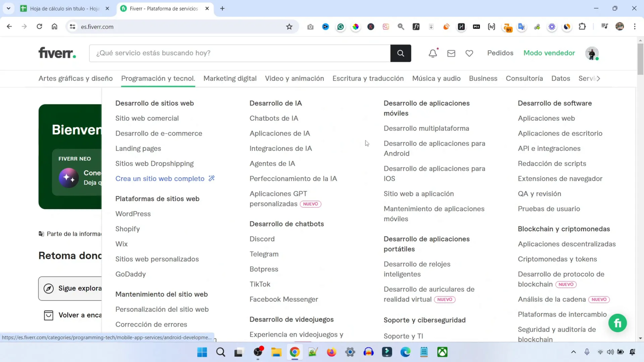644x362 pixels.
Task: Click the Fiverr logo
Action: point(56,53)
